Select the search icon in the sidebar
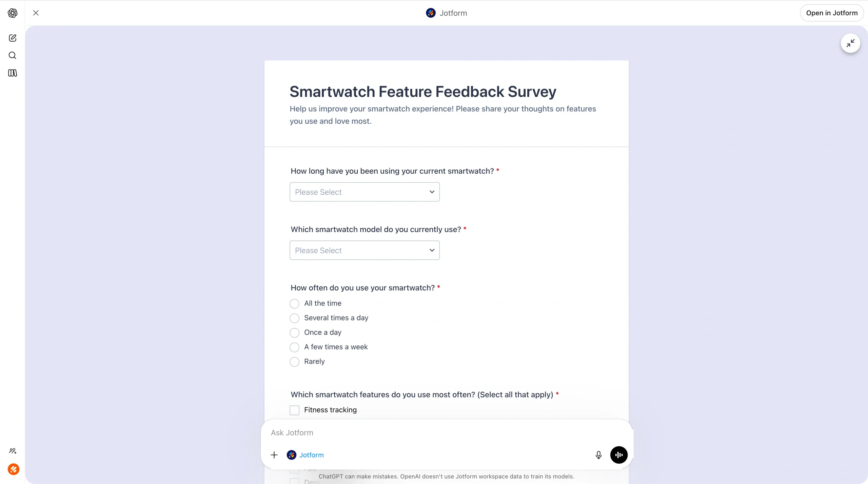Image resolution: width=868 pixels, height=484 pixels. 13,55
